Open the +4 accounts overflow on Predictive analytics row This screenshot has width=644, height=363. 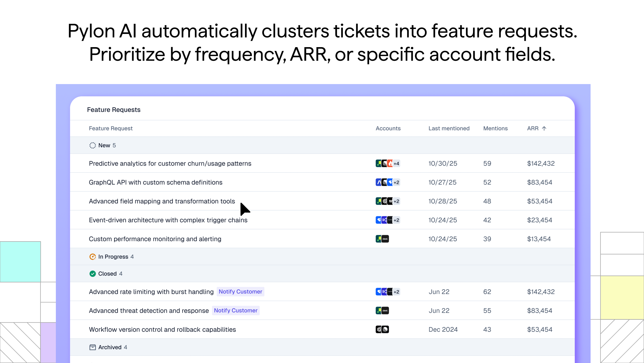pos(396,163)
